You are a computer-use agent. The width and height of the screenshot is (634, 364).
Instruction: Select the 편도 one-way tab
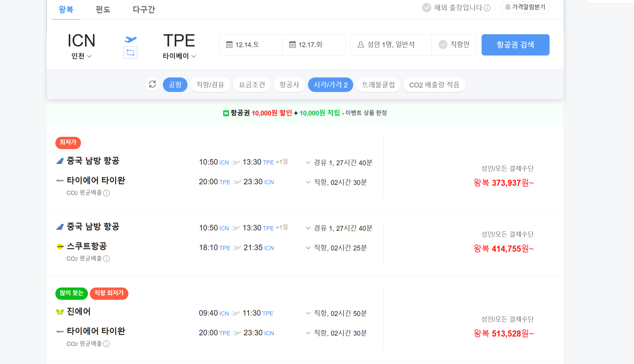(103, 9)
